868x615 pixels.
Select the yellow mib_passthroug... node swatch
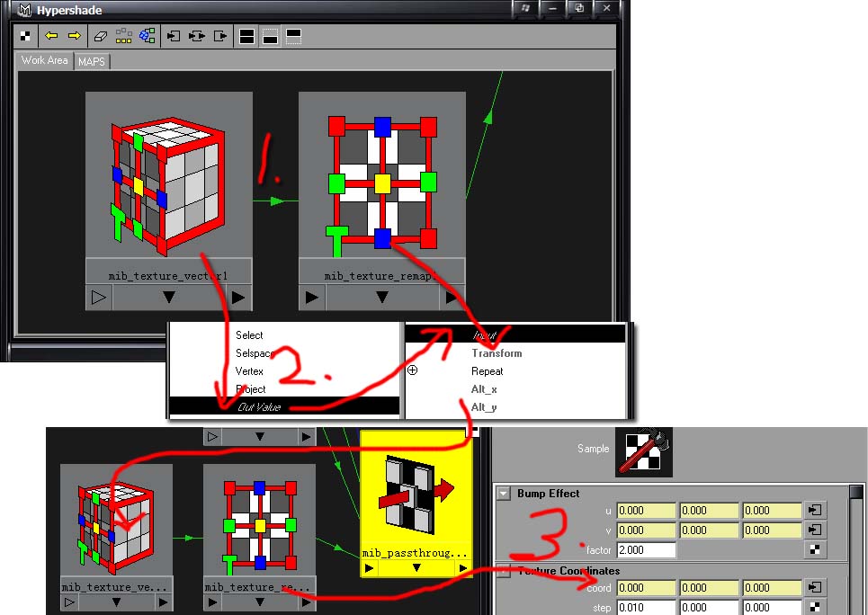[x=416, y=490]
